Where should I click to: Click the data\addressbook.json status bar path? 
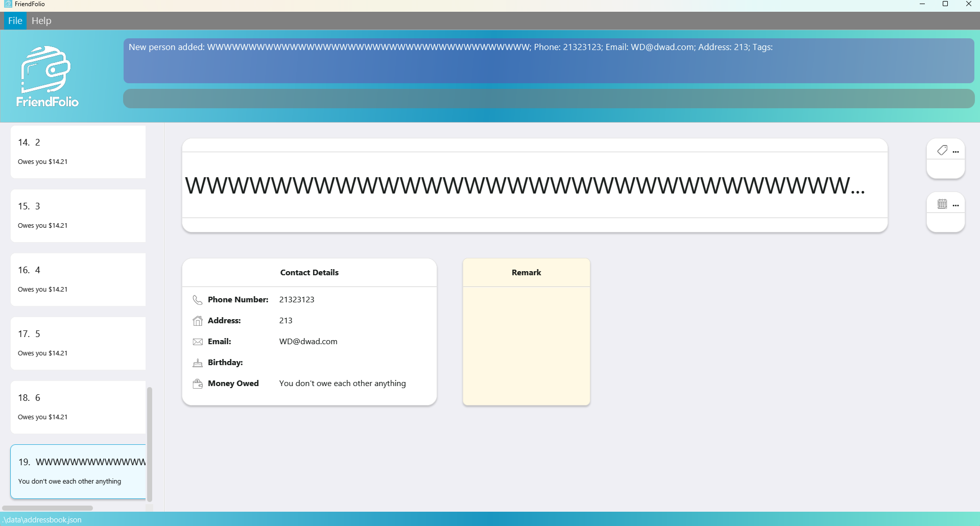(x=42, y=520)
